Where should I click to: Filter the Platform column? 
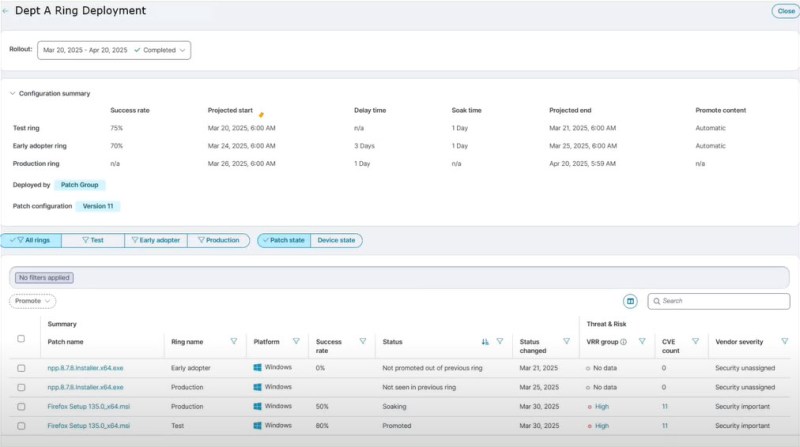(x=296, y=341)
